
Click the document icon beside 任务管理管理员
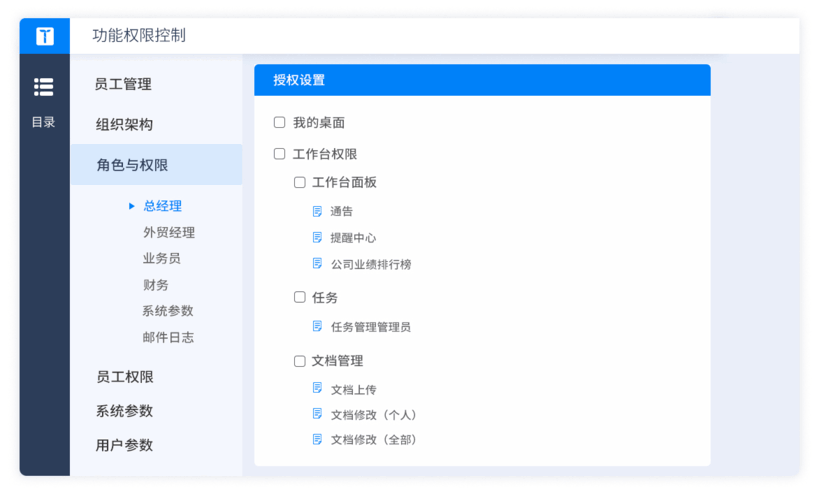(317, 326)
